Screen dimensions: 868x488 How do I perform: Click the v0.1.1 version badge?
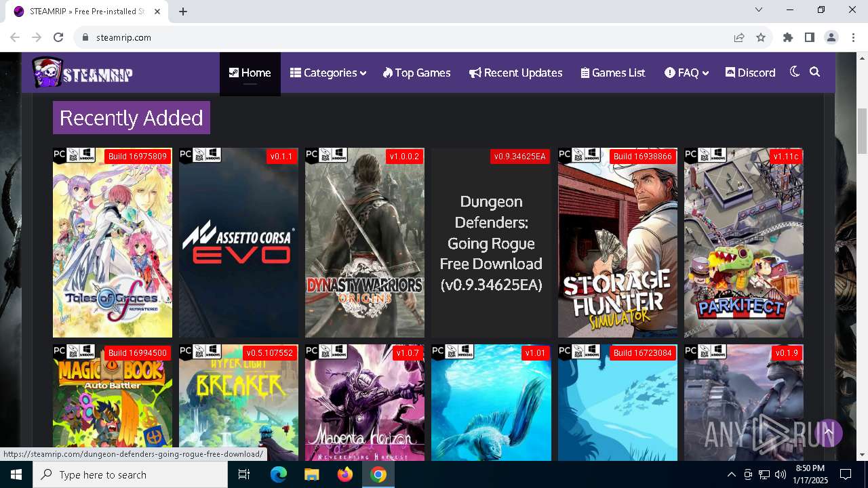coord(281,157)
